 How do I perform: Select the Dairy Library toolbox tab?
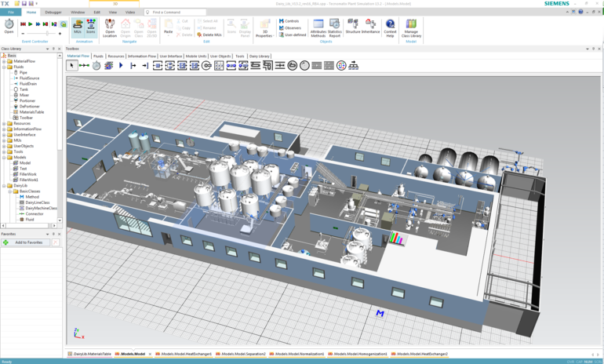(x=259, y=56)
